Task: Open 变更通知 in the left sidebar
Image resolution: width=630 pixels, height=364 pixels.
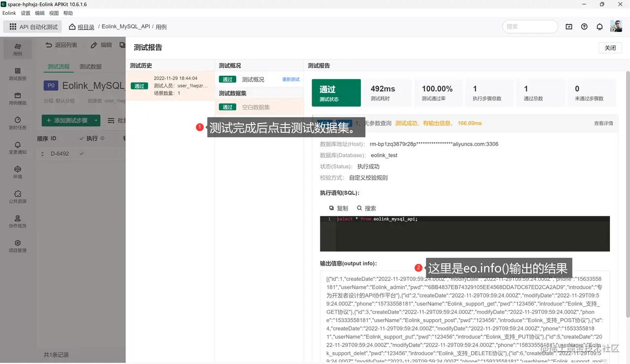Action: tap(18, 148)
